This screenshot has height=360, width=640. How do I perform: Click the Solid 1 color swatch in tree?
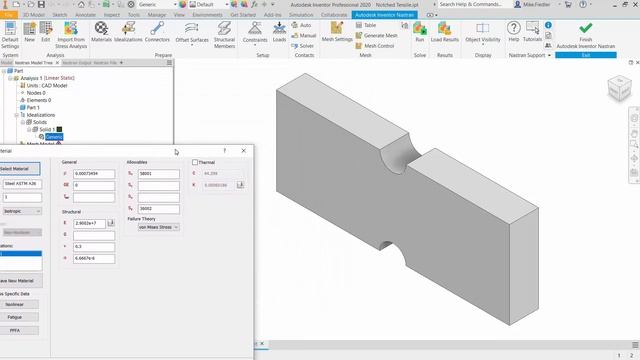[59, 129]
